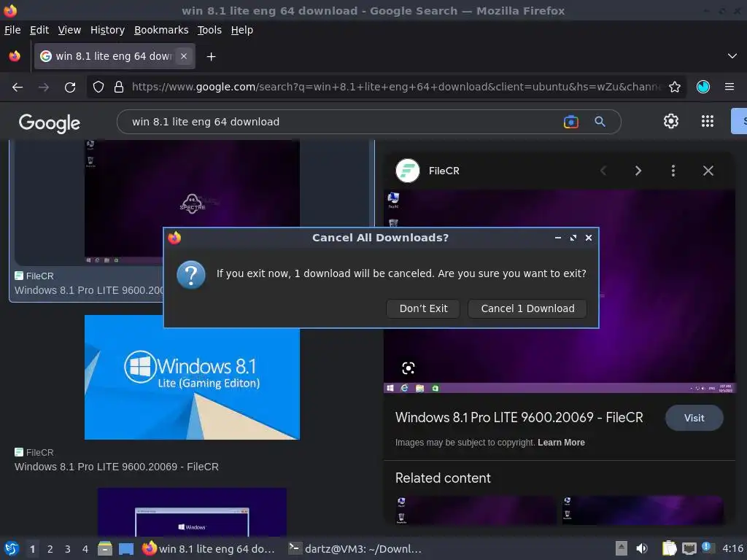Viewport: 747px width, 560px height.
Task: Click FileCR logo in preview header
Action: [408, 171]
